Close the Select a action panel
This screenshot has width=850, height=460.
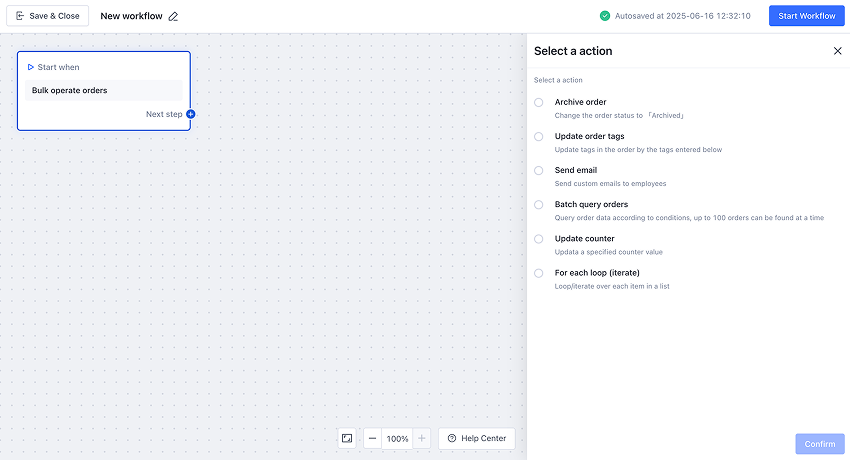(x=837, y=51)
